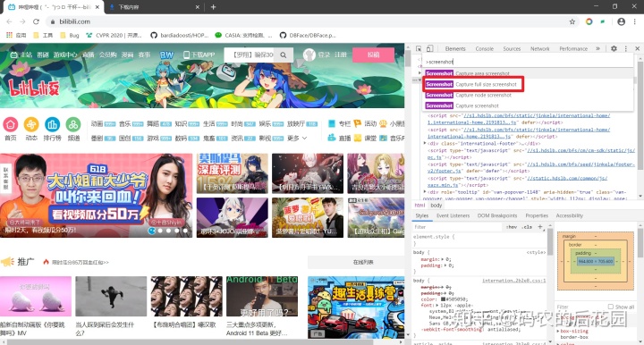Click the #505050 color swatch
The height and width of the screenshot is (345, 644).
[x=443, y=299]
